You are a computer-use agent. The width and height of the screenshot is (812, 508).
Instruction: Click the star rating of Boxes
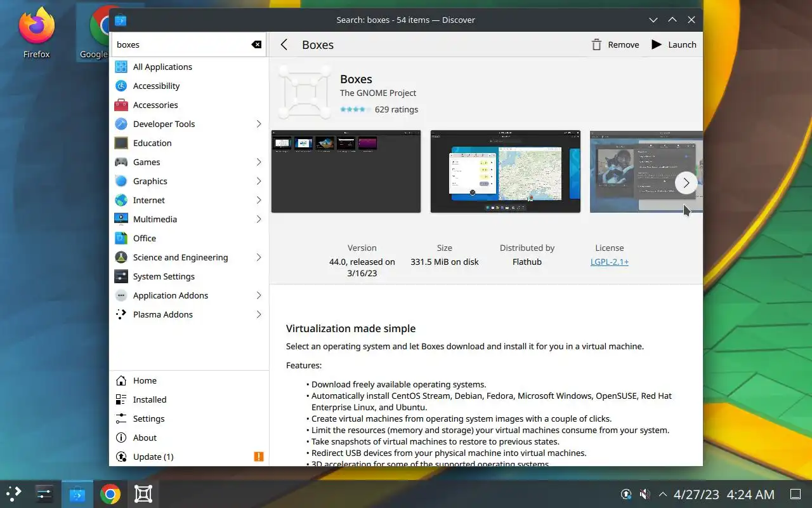coord(355,109)
